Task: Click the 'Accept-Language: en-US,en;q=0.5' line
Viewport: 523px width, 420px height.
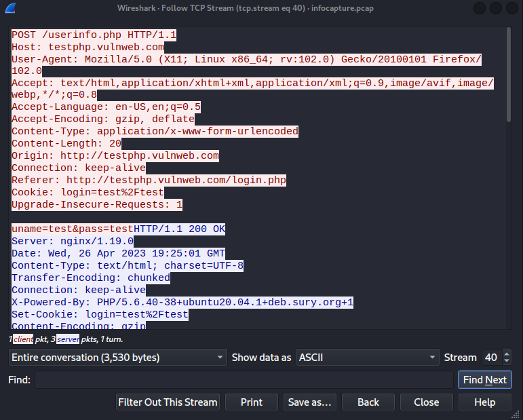Action: click(x=106, y=107)
